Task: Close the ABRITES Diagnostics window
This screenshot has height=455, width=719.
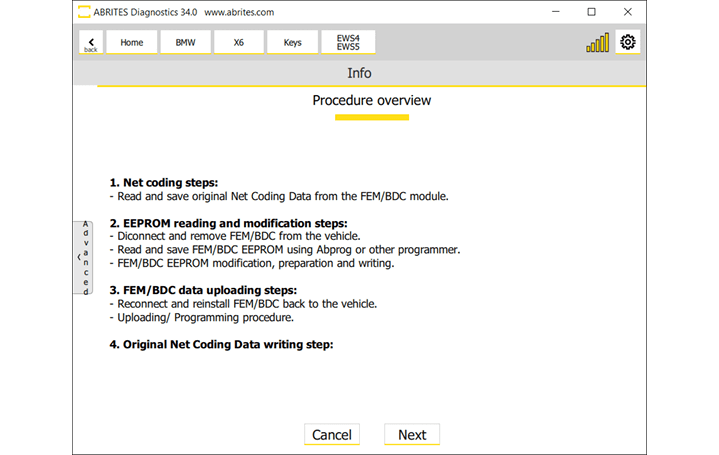Action: point(629,12)
